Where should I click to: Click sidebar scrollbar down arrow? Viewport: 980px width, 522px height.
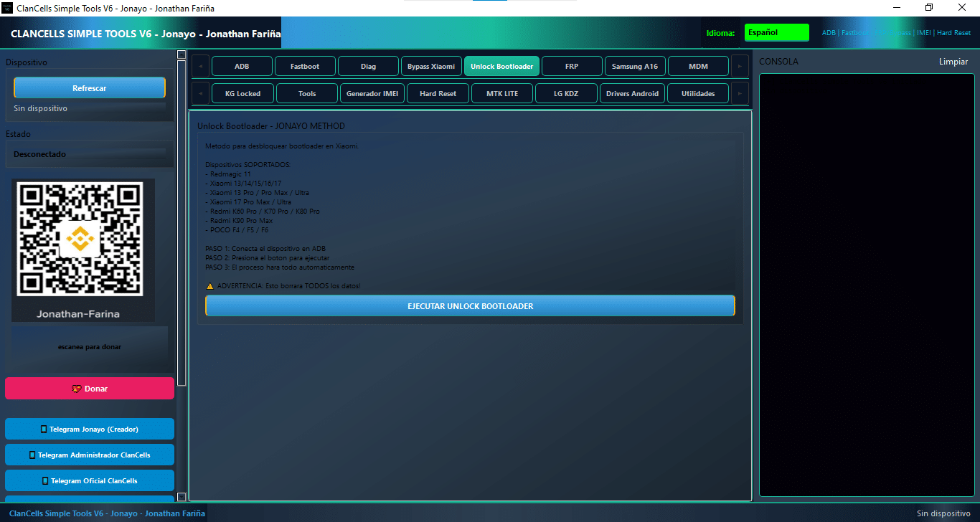pos(182,496)
